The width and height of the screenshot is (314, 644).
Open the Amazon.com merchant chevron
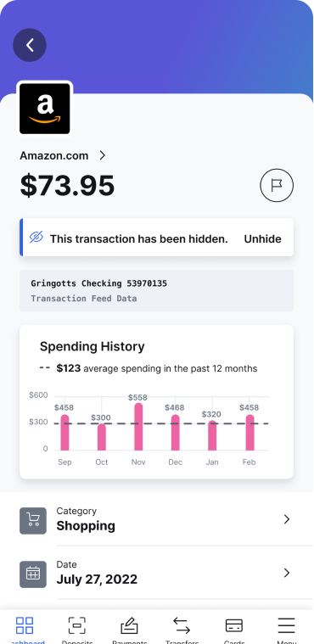click(103, 155)
